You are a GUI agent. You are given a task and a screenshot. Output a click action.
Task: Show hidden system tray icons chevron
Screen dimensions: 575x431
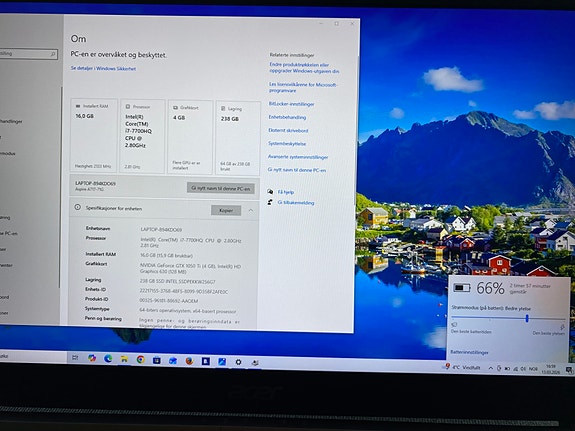[x=490, y=368]
